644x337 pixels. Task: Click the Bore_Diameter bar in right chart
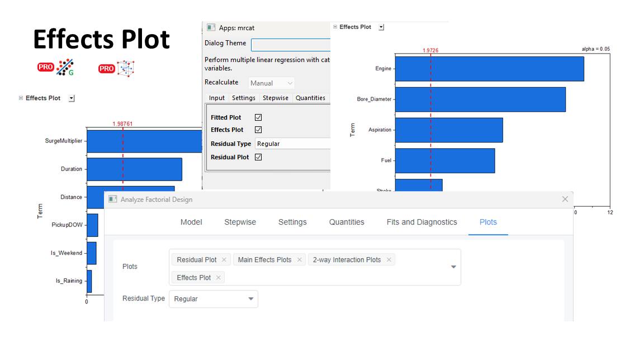[481, 99]
